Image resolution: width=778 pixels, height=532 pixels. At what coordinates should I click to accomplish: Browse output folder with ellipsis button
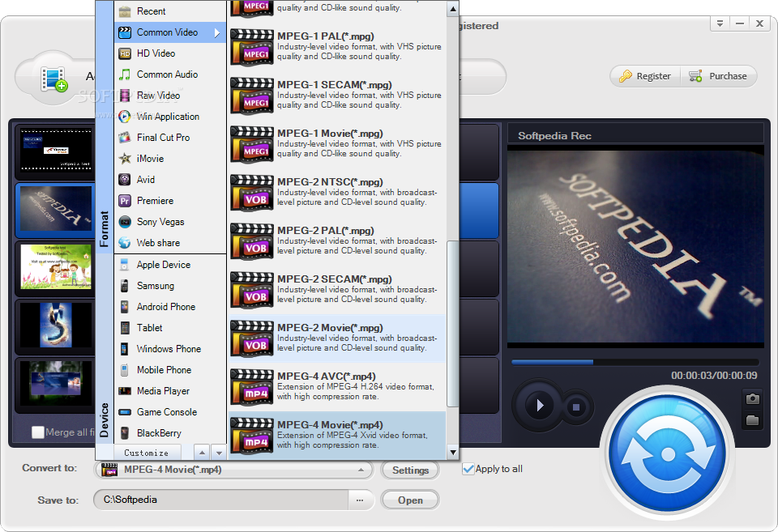360,500
